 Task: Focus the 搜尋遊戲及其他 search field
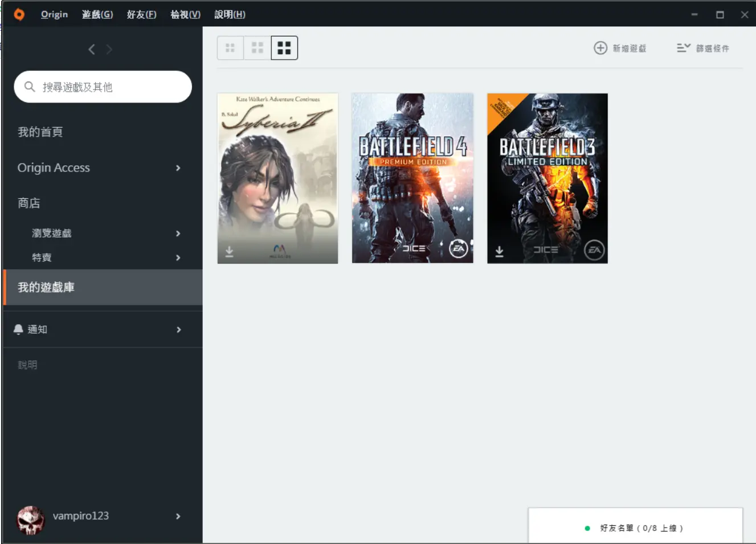[103, 87]
